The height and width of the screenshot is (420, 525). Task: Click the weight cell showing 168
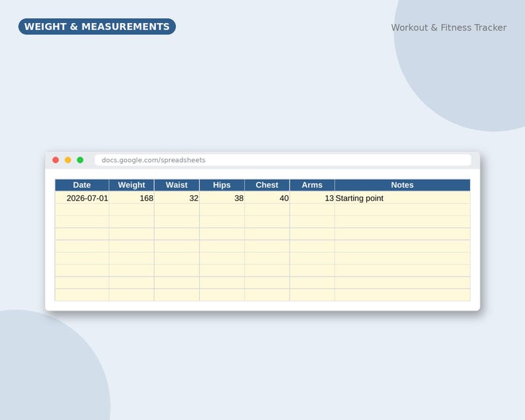pos(132,198)
